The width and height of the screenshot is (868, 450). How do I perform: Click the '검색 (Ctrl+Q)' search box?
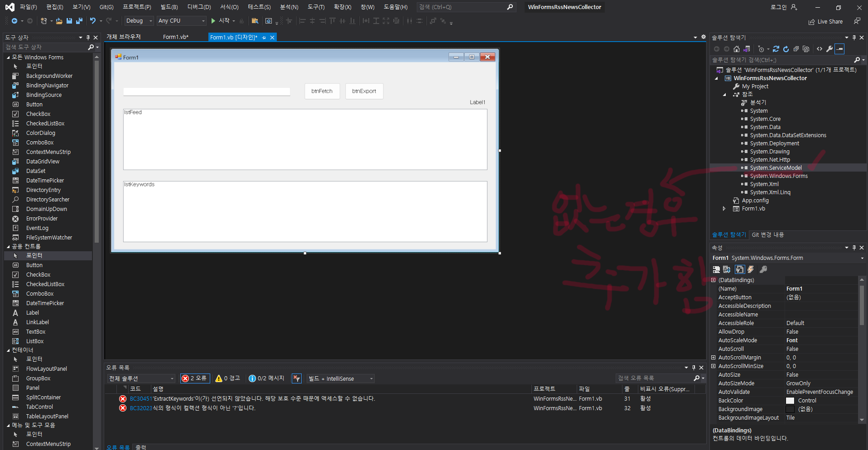(x=466, y=7)
